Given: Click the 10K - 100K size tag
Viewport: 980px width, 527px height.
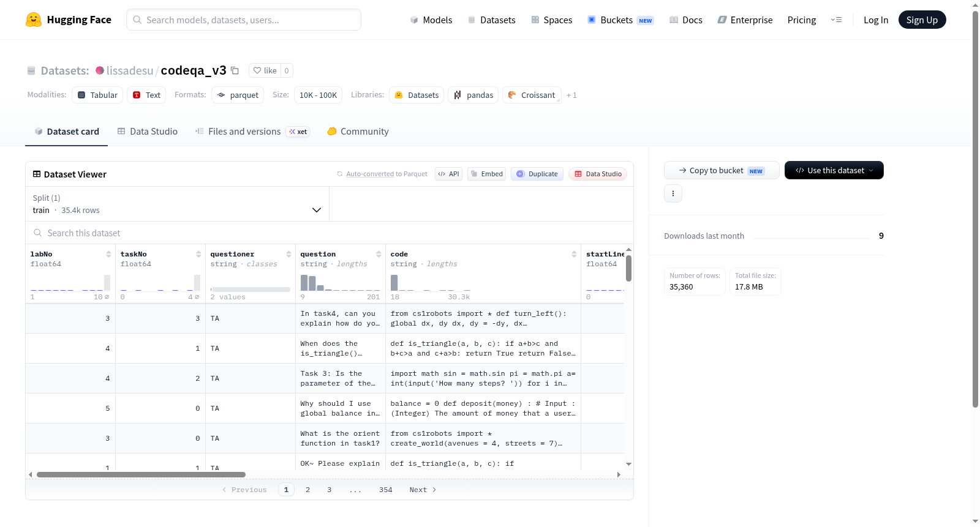Looking at the screenshot, I should 318,95.
